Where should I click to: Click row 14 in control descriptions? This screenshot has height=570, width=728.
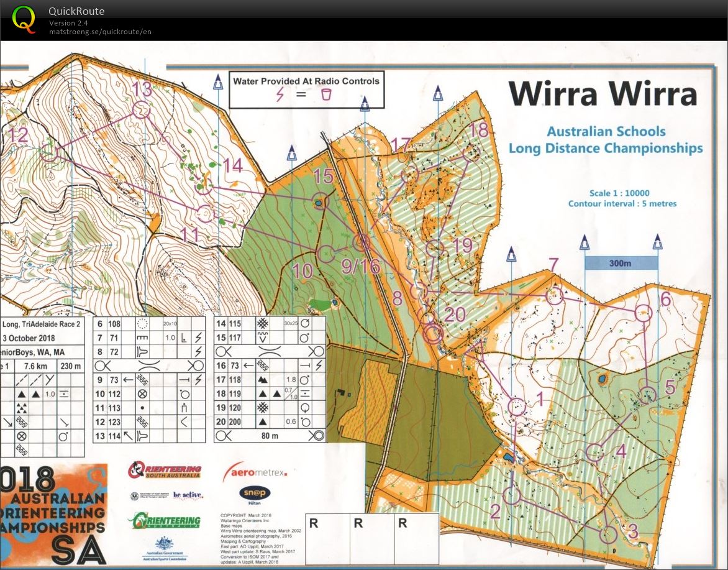pyautogui.click(x=270, y=323)
